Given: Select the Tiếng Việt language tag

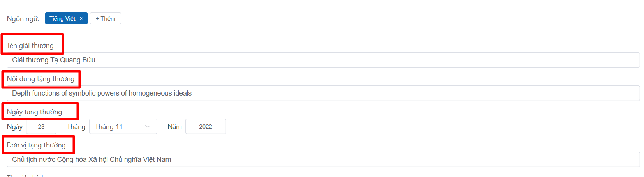Looking at the screenshot, I should [62, 19].
